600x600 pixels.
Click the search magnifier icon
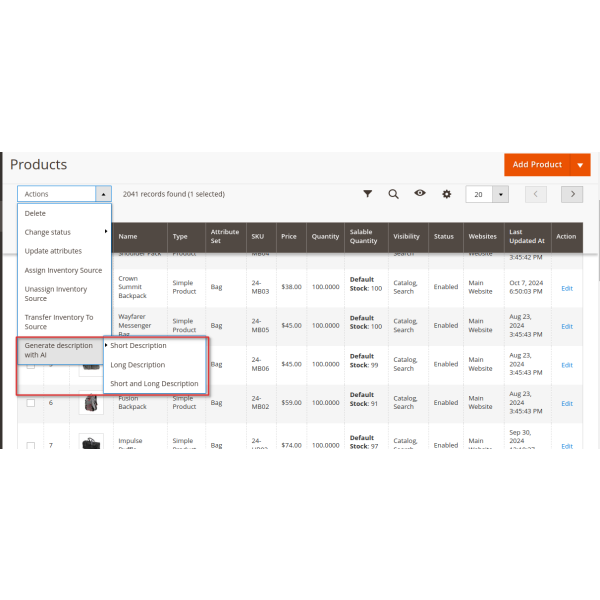point(393,194)
